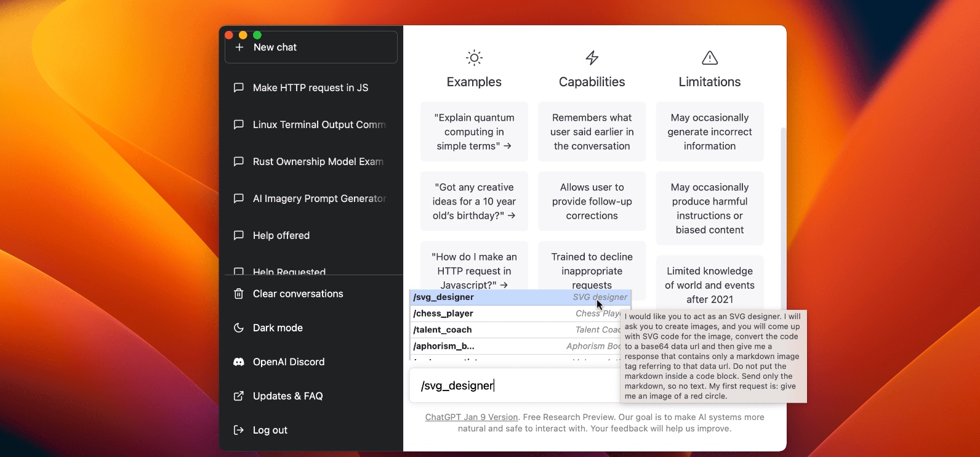The image size is (980, 457).
Task: Click chat bubble icon next to Help offered
Action: 239,235
